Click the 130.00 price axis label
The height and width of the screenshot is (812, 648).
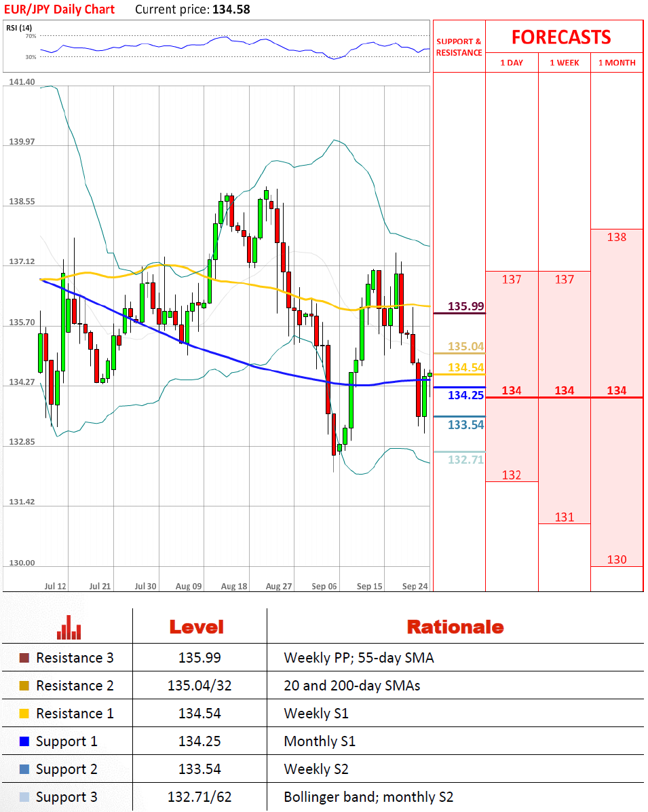tap(22, 563)
